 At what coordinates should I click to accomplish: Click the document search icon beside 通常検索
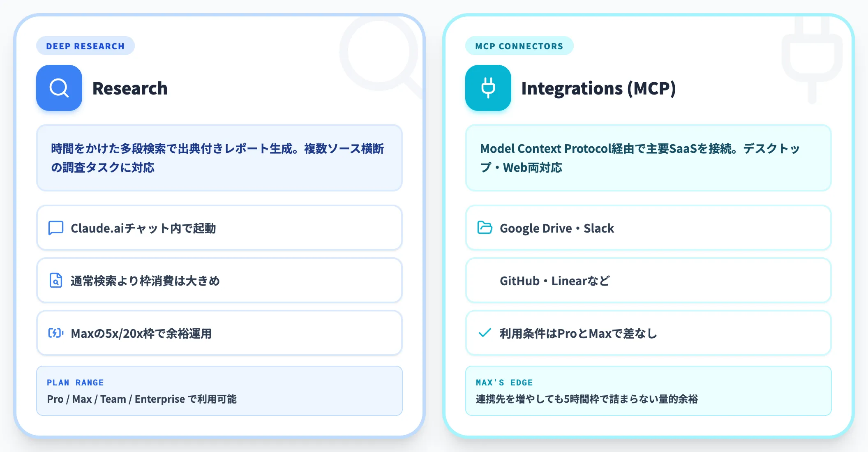tap(56, 280)
